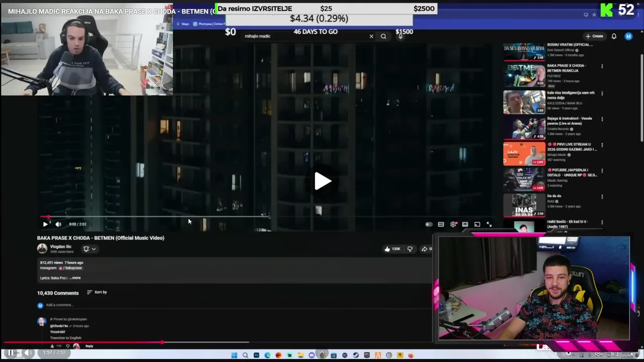
Task: Expand the description with '...more'
Action: pyautogui.click(x=75, y=278)
